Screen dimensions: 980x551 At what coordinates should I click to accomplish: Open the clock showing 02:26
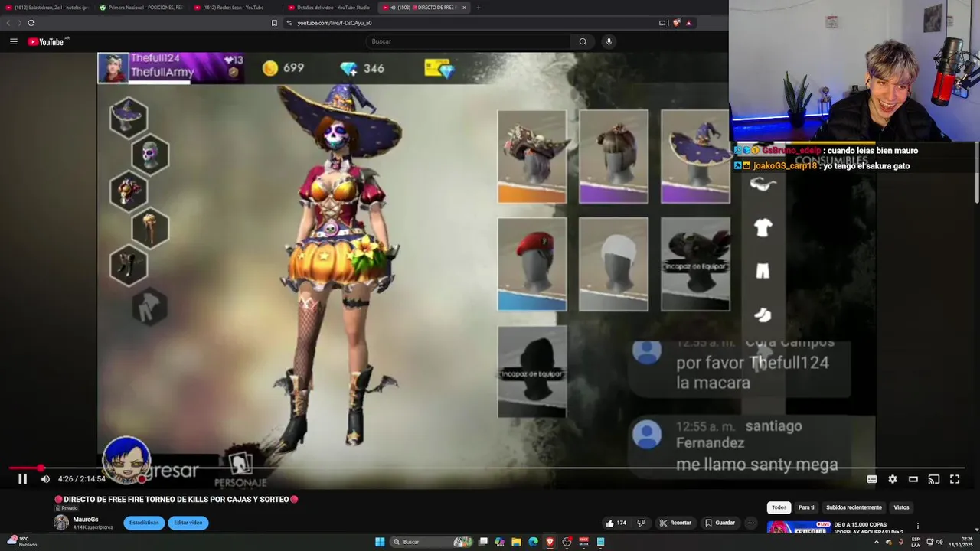[960, 542]
